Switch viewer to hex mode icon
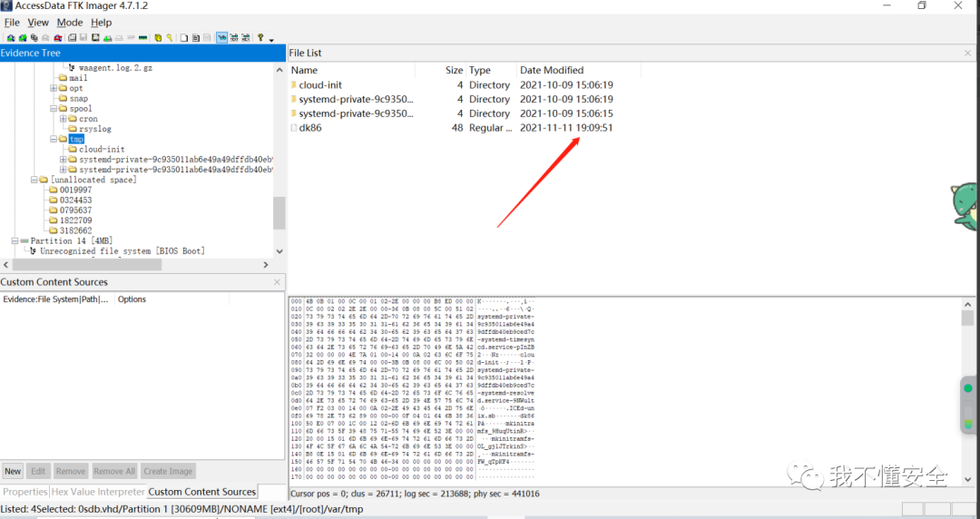 point(245,37)
